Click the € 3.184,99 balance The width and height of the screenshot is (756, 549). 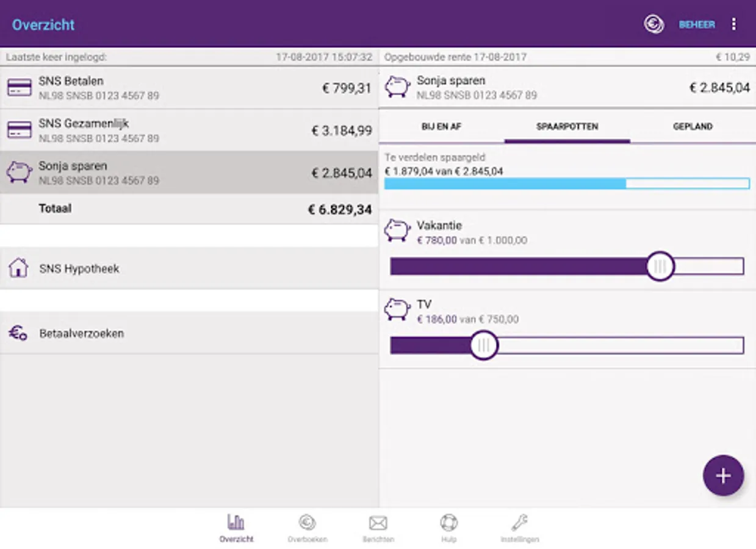pyautogui.click(x=342, y=131)
